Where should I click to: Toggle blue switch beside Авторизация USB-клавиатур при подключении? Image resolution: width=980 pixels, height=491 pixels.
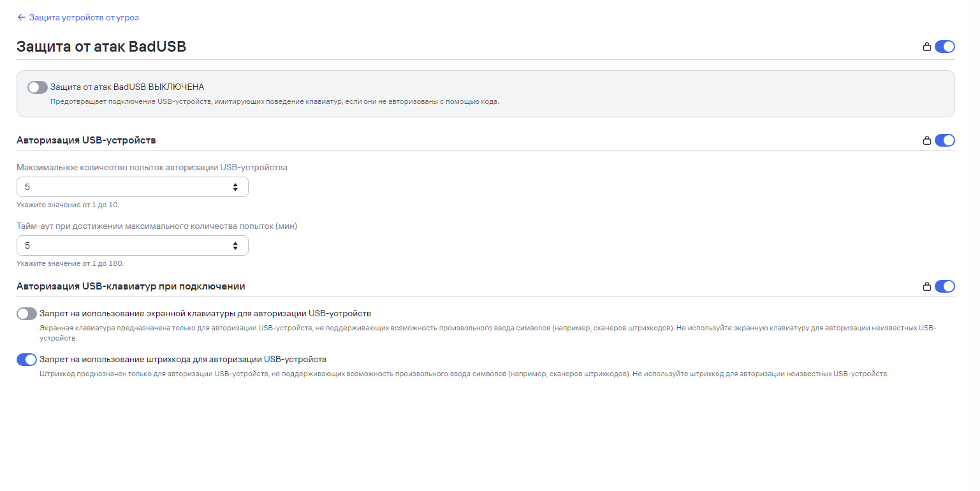[945, 286]
